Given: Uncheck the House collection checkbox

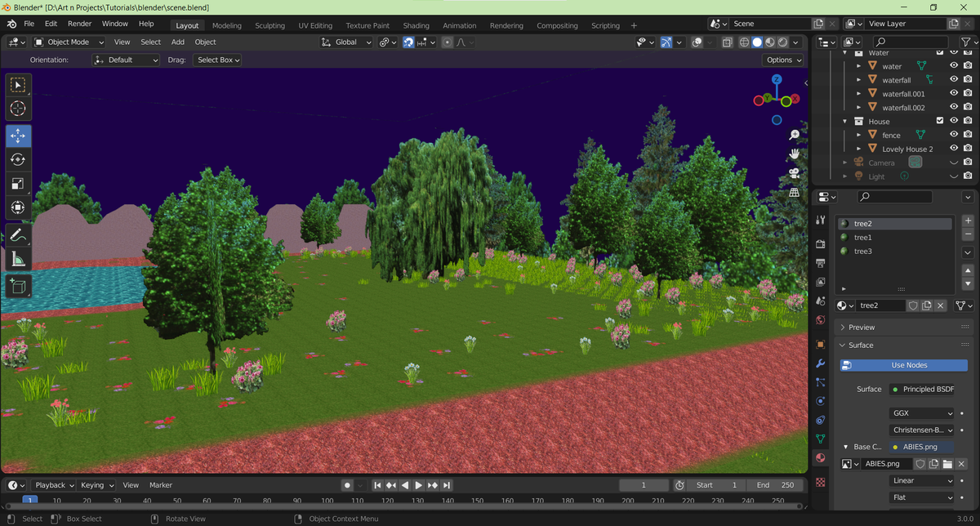Looking at the screenshot, I should (x=939, y=121).
